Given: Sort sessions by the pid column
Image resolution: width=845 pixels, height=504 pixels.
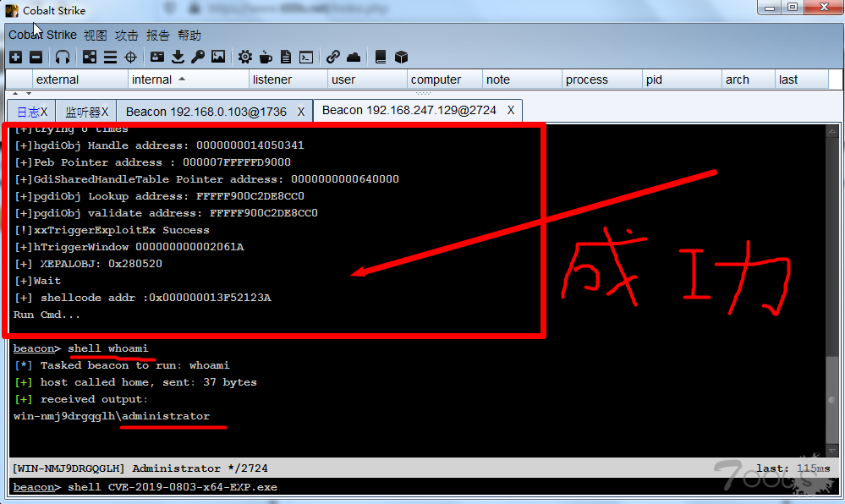Looking at the screenshot, I should (x=683, y=79).
